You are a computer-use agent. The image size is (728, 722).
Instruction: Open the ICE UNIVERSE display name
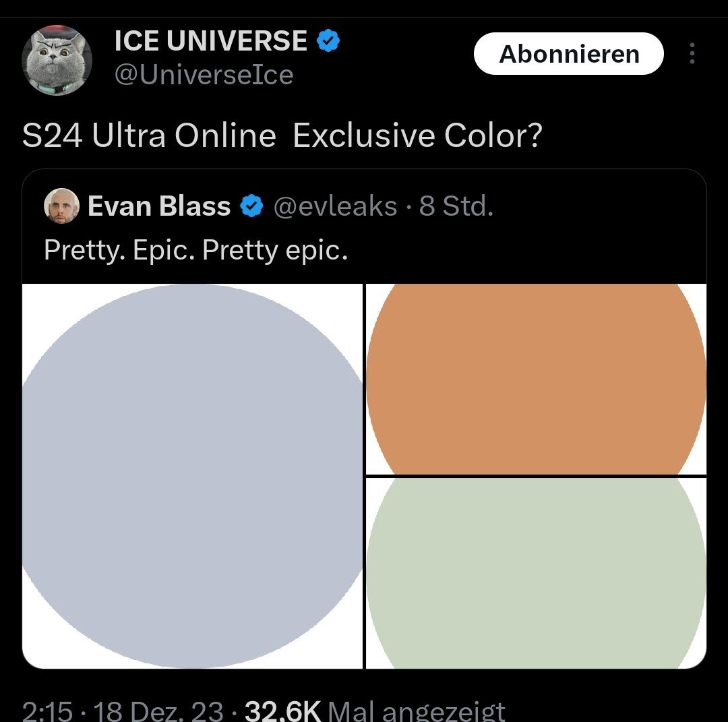pos(211,42)
